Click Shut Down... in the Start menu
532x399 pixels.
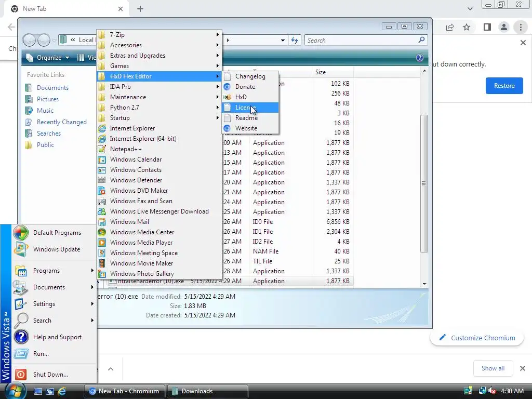54,375
